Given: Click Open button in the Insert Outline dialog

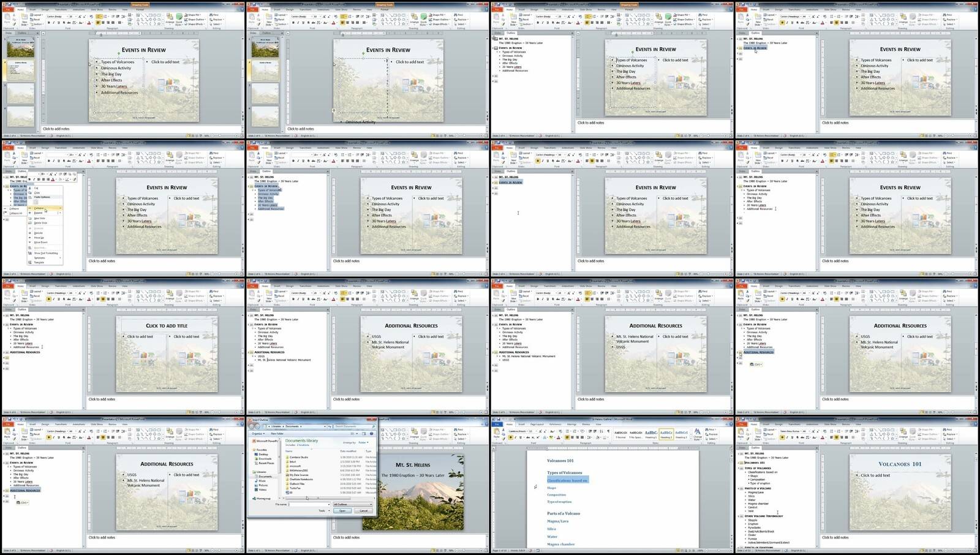Looking at the screenshot, I should coord(342,511).
